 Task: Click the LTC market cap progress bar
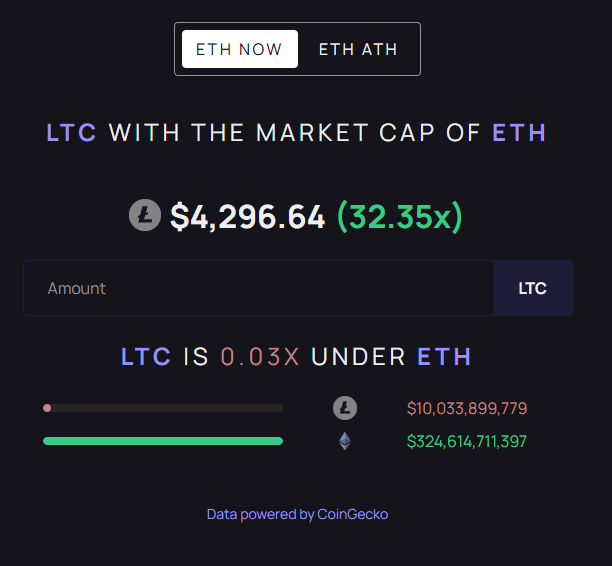point(163,408)
